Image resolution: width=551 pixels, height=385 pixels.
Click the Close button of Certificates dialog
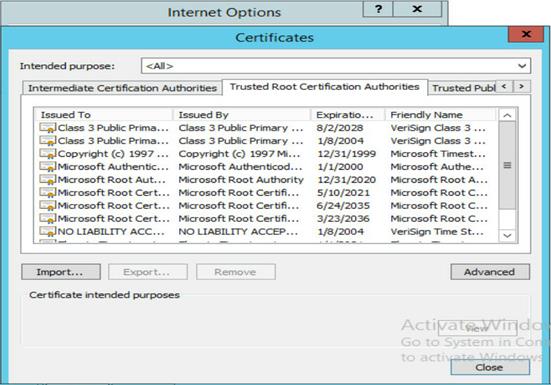click(x=490, y=367)
